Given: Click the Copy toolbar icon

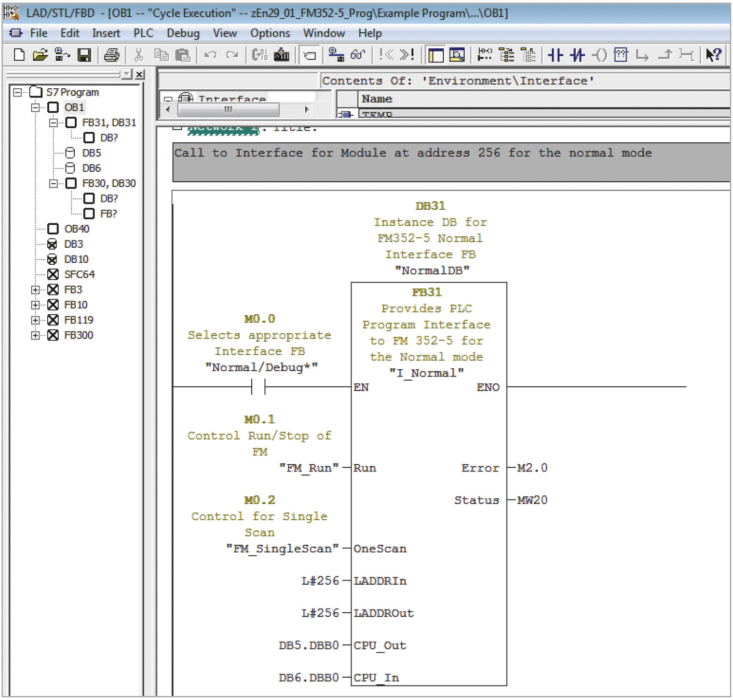Looking at the screenshot, I should (x=161, y=55).
